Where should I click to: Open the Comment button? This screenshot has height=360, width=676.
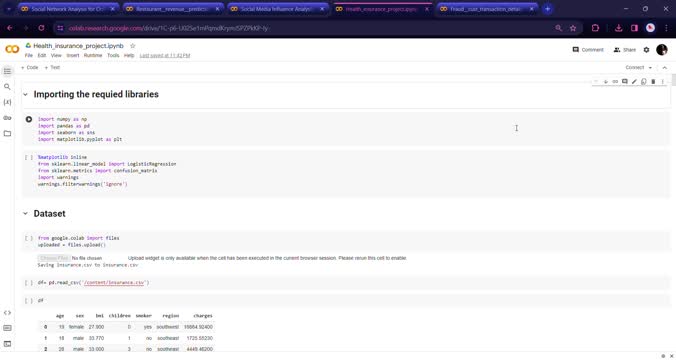(x=588, y=50)
